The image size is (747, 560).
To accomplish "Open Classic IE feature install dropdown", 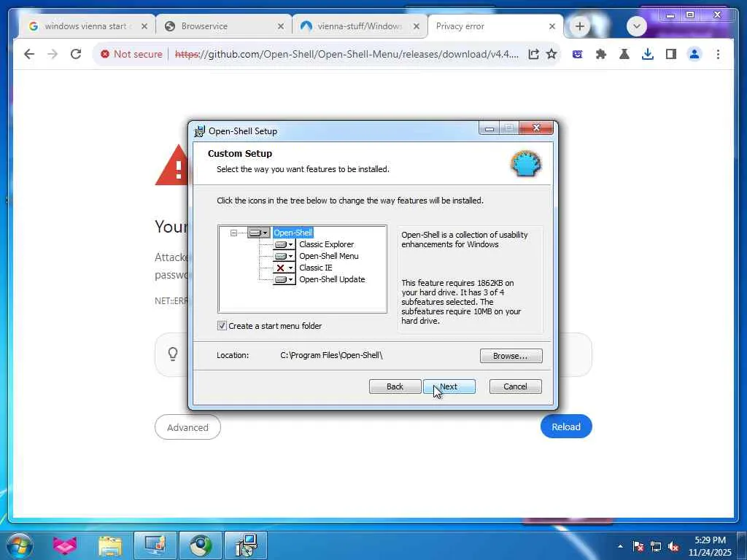I will 284,268.
